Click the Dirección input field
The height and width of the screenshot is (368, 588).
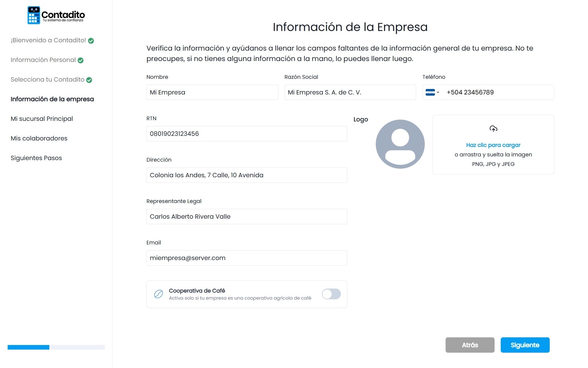tap(247, 175)
